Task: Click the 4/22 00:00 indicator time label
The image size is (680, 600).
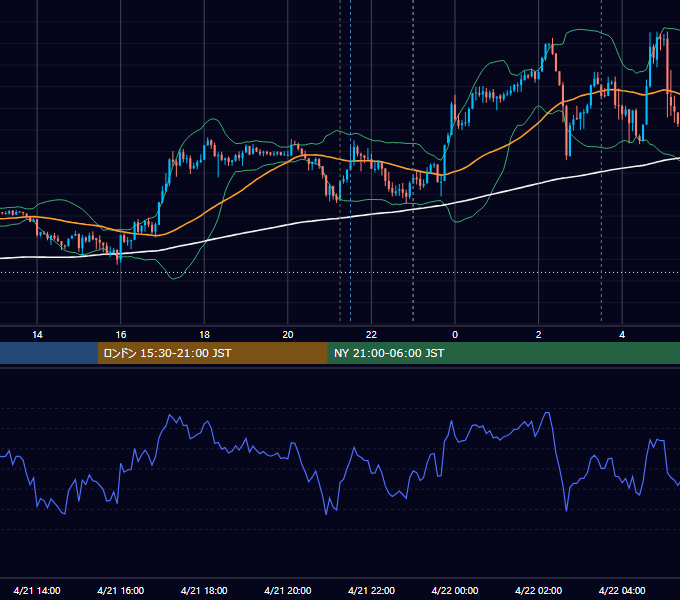Action: tap(455, 590)
